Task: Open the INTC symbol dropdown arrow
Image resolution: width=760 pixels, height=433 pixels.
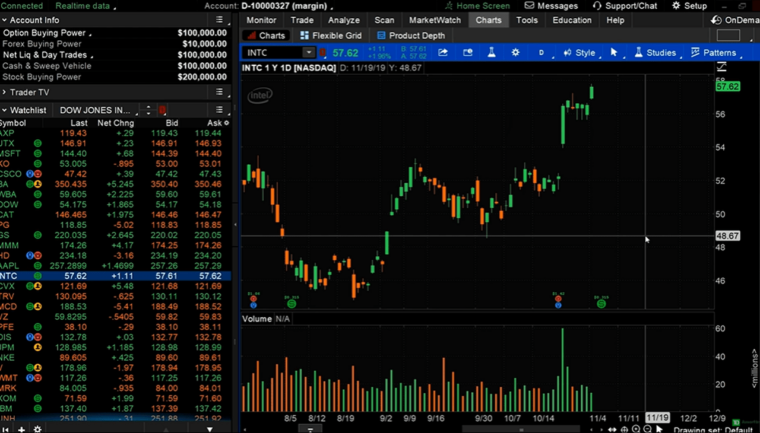Action: pos(308,53)
